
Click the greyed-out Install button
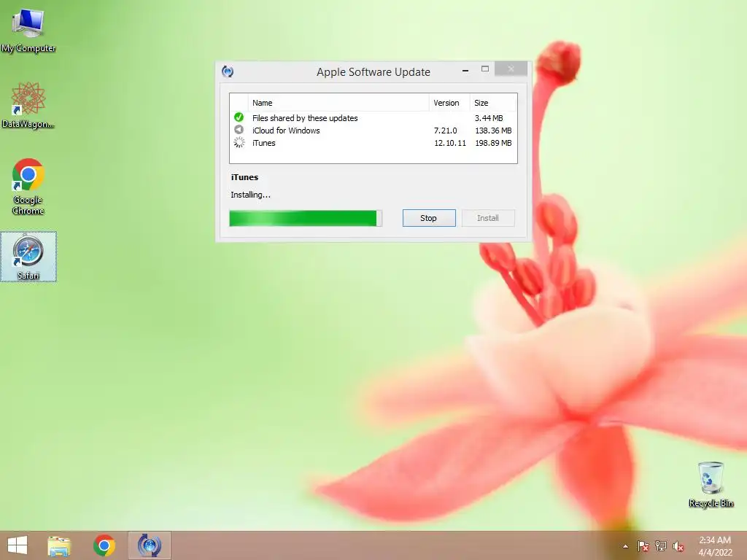(x=488, y=218)
